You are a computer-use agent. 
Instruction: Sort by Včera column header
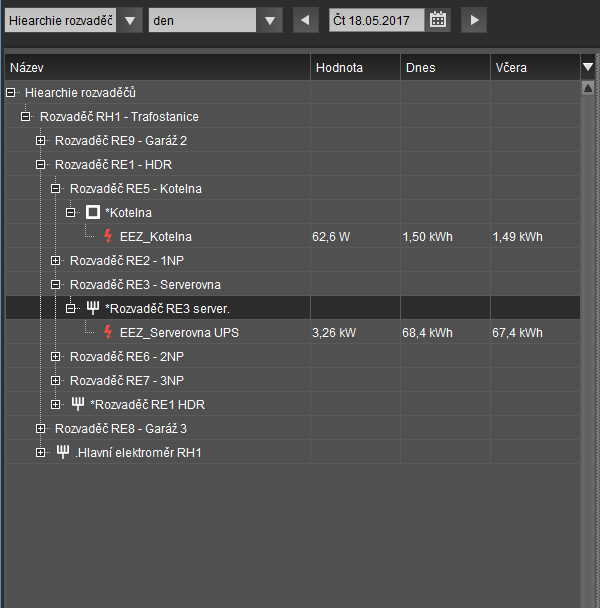(x=511, y=68)
